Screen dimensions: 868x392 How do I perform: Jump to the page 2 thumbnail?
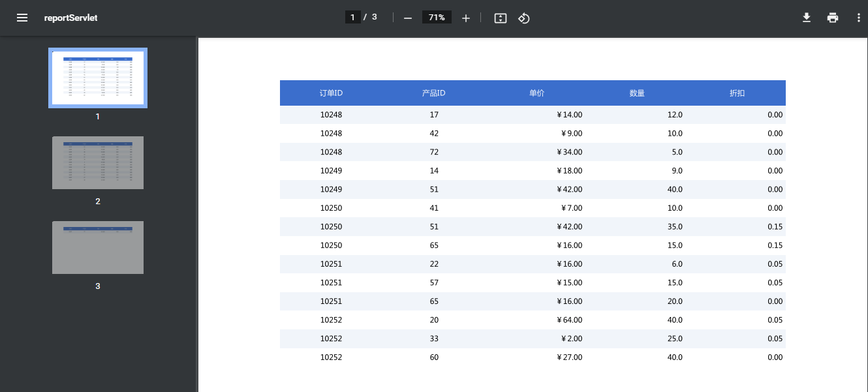click(x=98, y=162)
